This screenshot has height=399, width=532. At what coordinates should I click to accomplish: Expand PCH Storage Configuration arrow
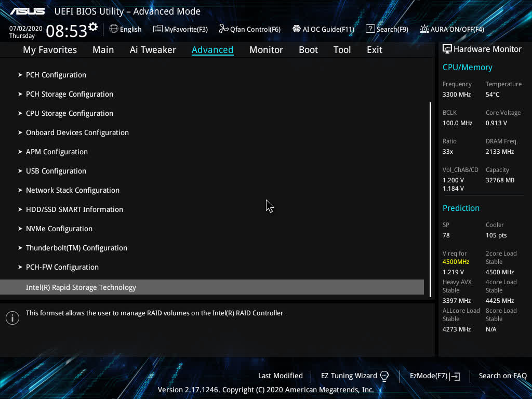[x=20, y=94]
